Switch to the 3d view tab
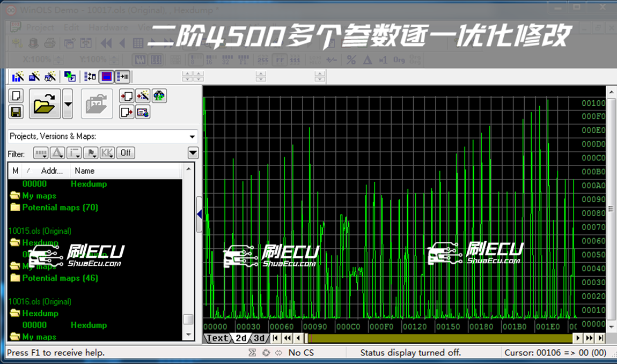Viewport: 617px width, 364px height. click(259, 338)
